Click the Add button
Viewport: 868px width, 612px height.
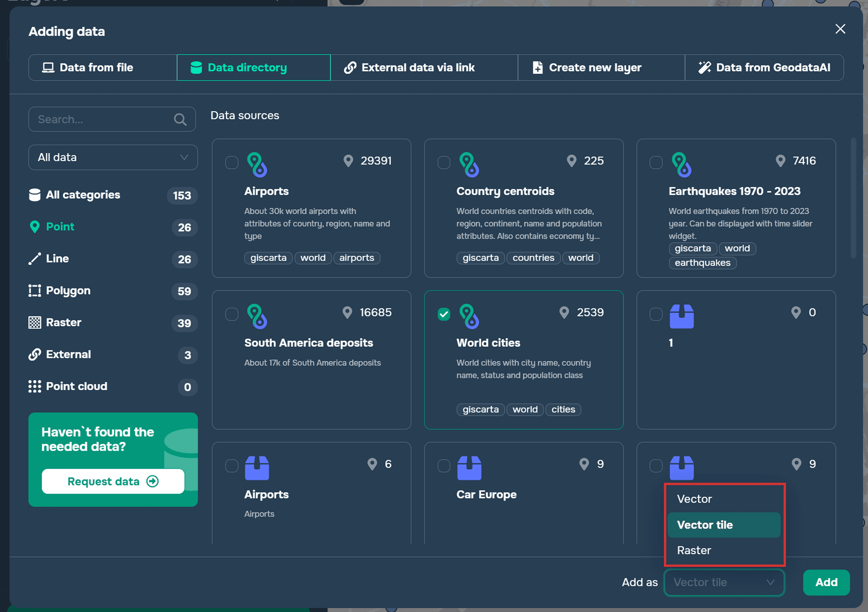826,582
